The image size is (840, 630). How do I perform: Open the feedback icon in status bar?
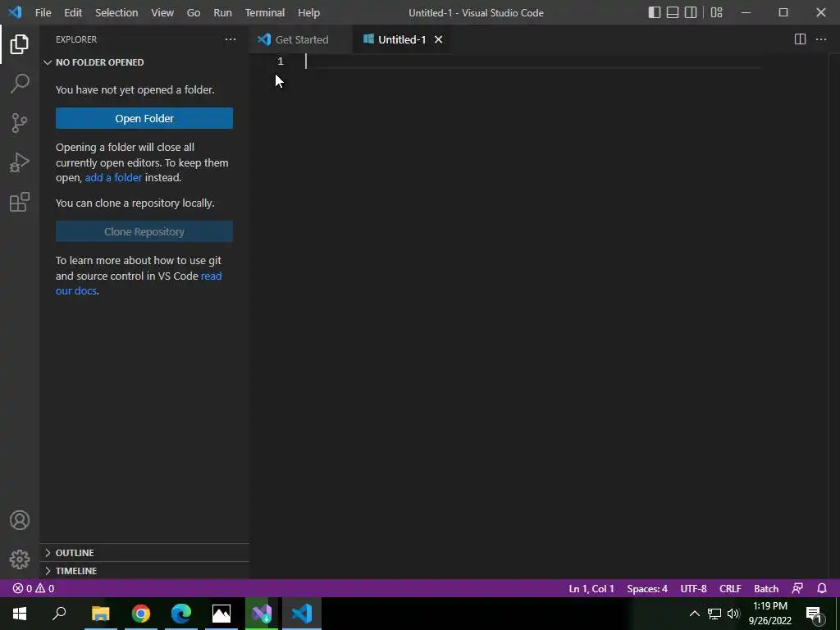click(x=797, y=588)
